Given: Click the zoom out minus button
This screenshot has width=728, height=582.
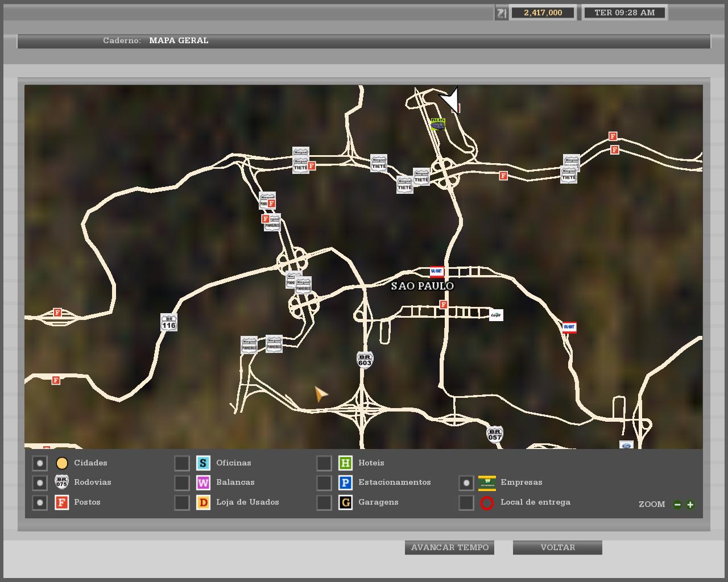Looking at the screenshot, I should 677,504.
